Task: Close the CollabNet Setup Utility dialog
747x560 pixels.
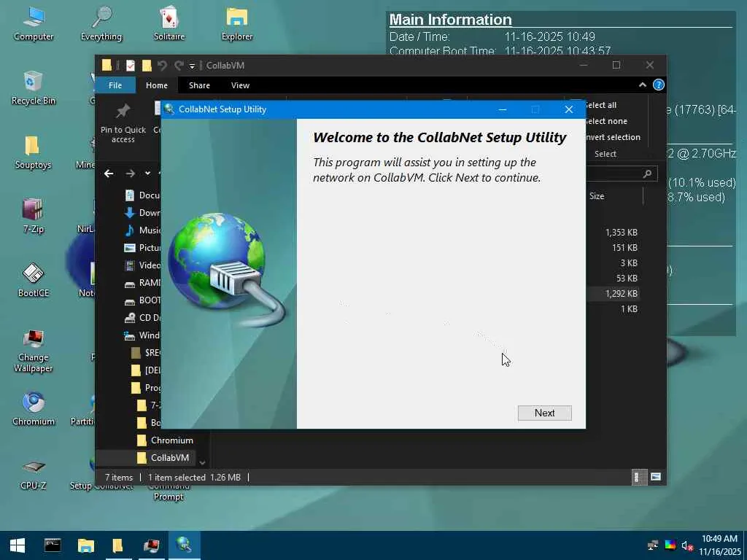Action: click(x=569, y=109)
